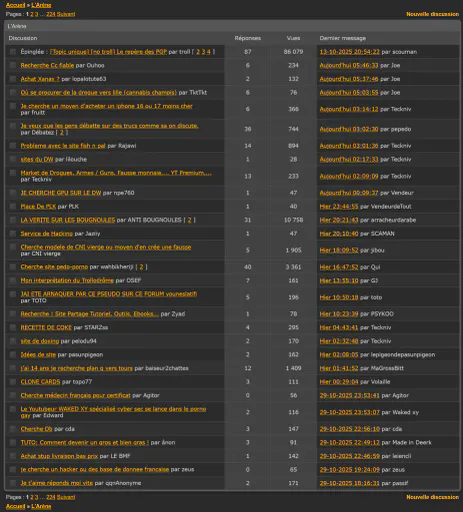Open page 2 of the Débatez debate thread
This screenshot has height=512, width=463.
[x=62, y=132]
